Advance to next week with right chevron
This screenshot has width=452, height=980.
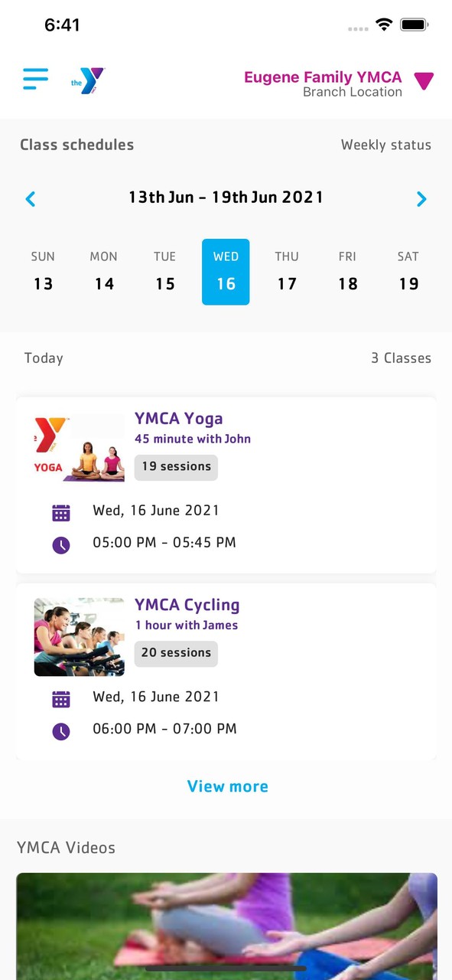pos(421,199)
